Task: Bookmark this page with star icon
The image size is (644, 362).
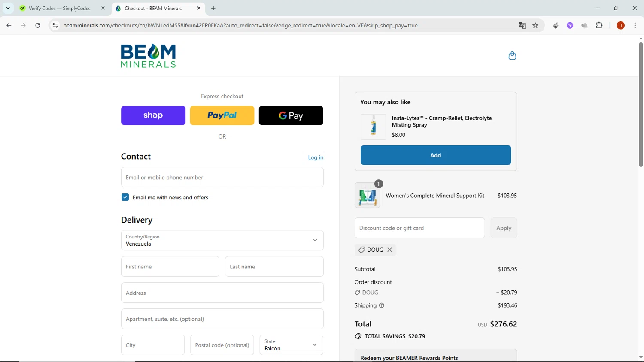Action: (x=535, y=25)
